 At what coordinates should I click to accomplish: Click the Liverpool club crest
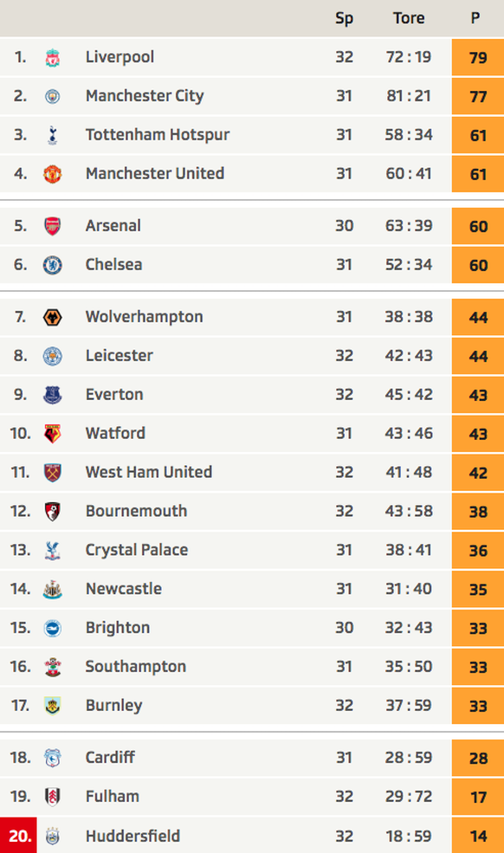(x=52, y=58)
